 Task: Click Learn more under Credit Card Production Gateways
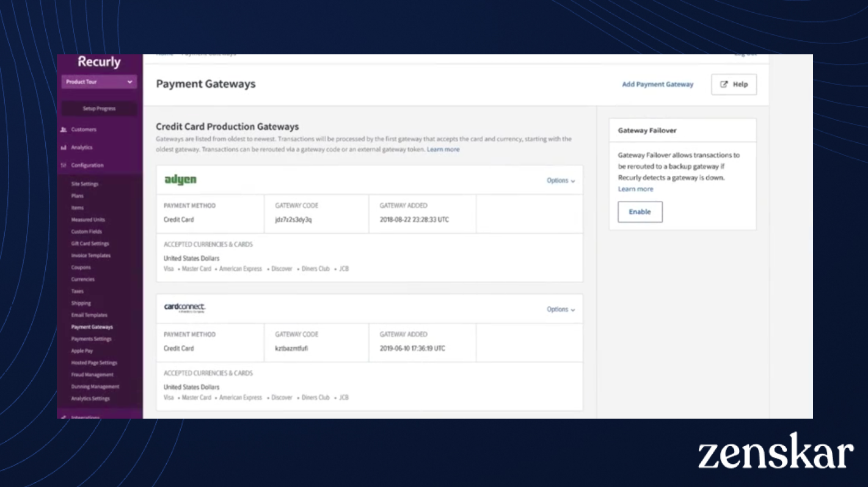point(443,150)
